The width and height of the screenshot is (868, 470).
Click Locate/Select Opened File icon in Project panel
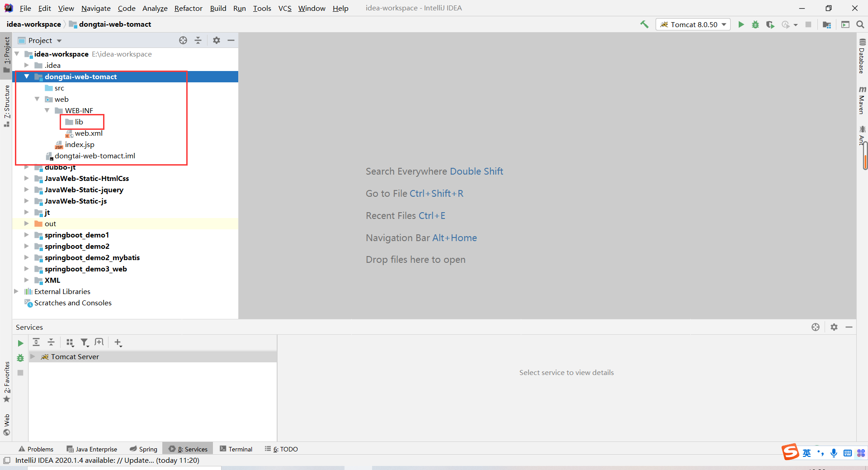(x=183, y=40)
